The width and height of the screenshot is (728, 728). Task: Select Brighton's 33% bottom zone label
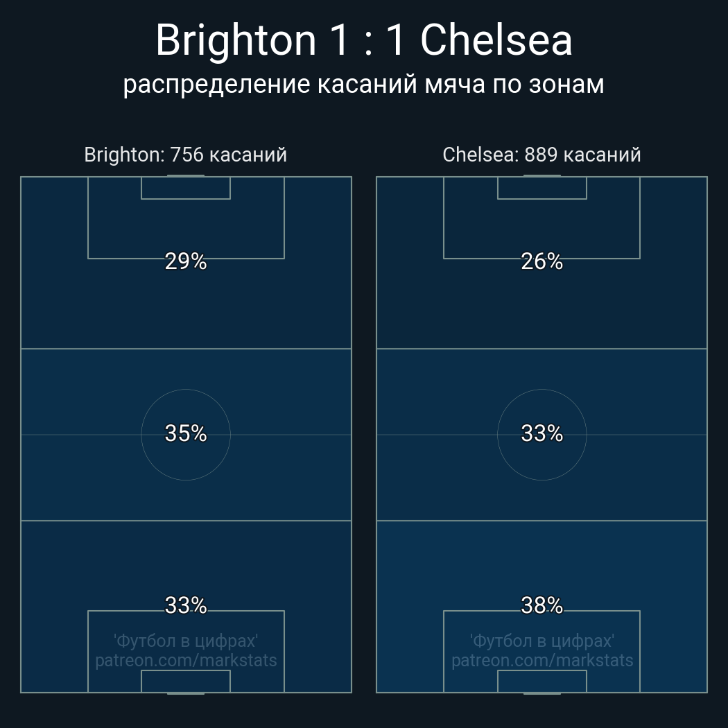pyautogui.click(x=186, y=605)
